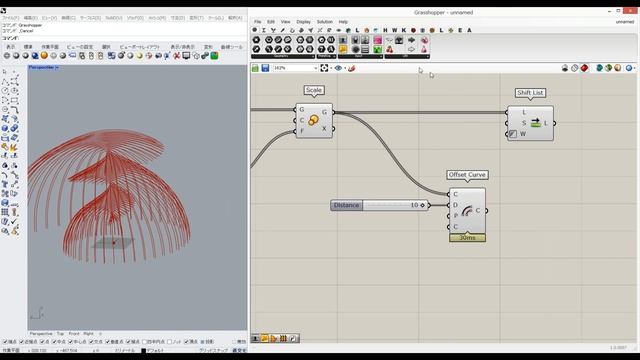Click the C output grip of Offset Curve
This screenshot has width=640, height=360.
click(487, 211)
